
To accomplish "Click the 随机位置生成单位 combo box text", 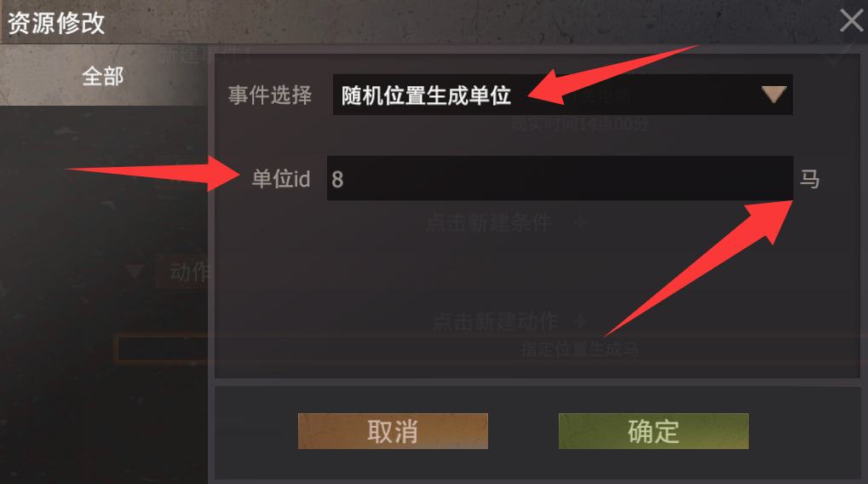I will 426,95.
